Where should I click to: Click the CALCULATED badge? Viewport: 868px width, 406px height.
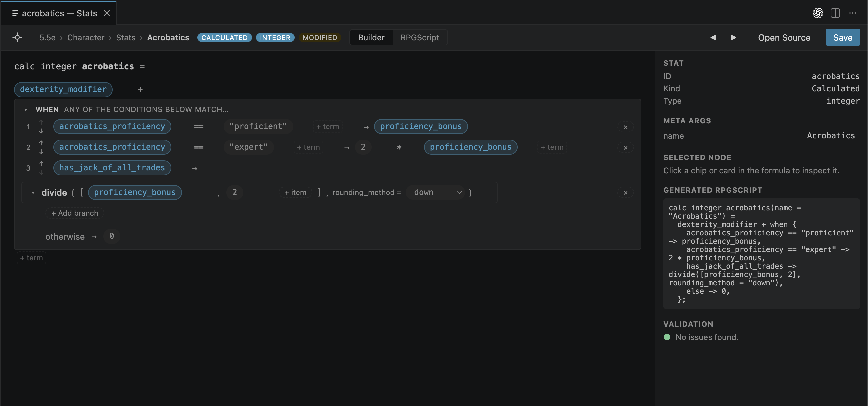[224, 37]
